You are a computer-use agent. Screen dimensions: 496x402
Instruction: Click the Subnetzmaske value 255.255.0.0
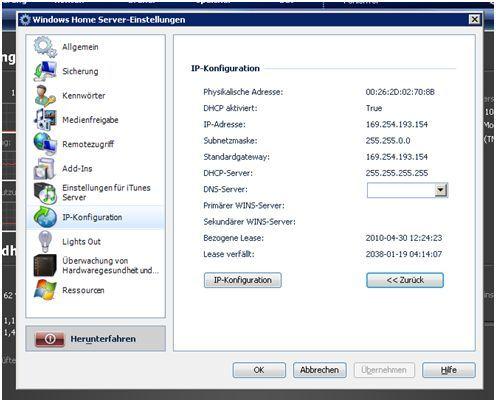click(x=388, y=141)
